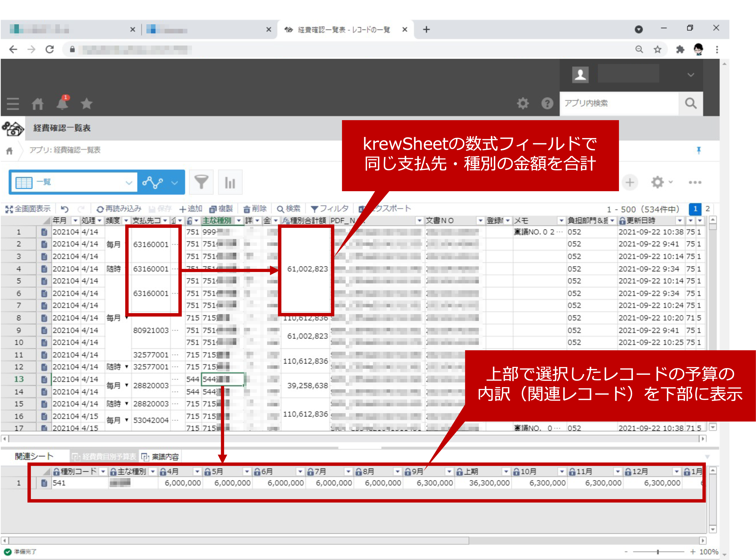
Task: Go to page 2 of records
Action: tap(708, 209)
